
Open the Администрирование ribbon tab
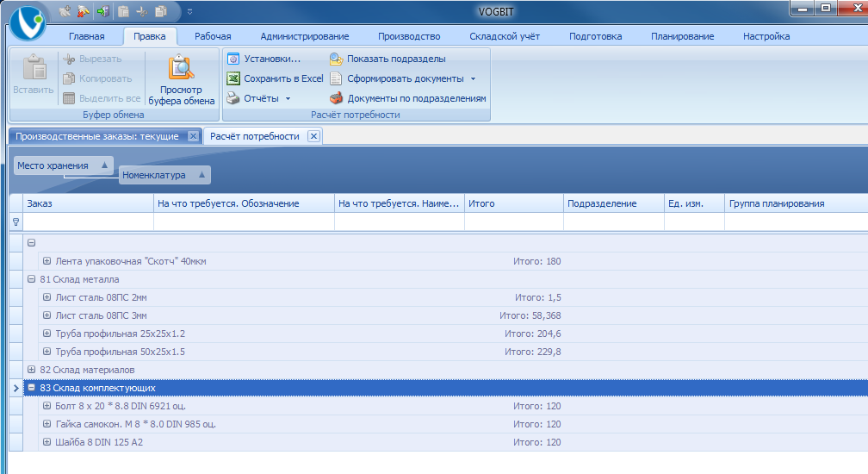coord(305,36)
